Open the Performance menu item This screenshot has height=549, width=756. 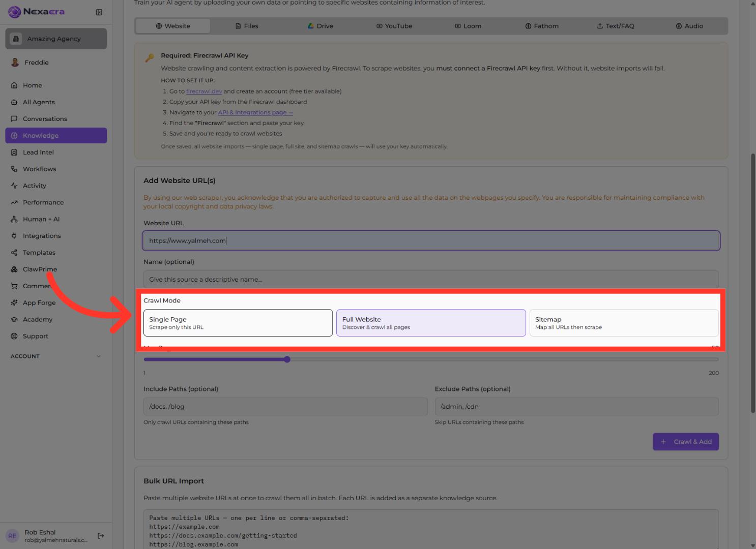pyautogui.click(x=56, y=202)
